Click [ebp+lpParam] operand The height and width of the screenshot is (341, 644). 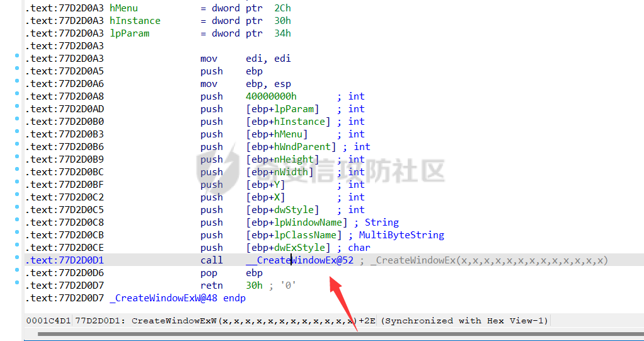coord(282,109)
